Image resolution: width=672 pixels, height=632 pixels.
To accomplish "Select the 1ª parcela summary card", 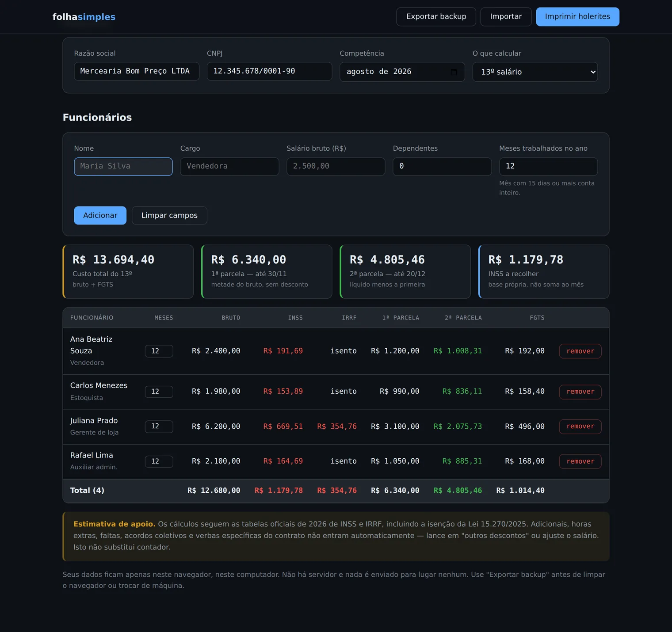I will click(267, 272).
